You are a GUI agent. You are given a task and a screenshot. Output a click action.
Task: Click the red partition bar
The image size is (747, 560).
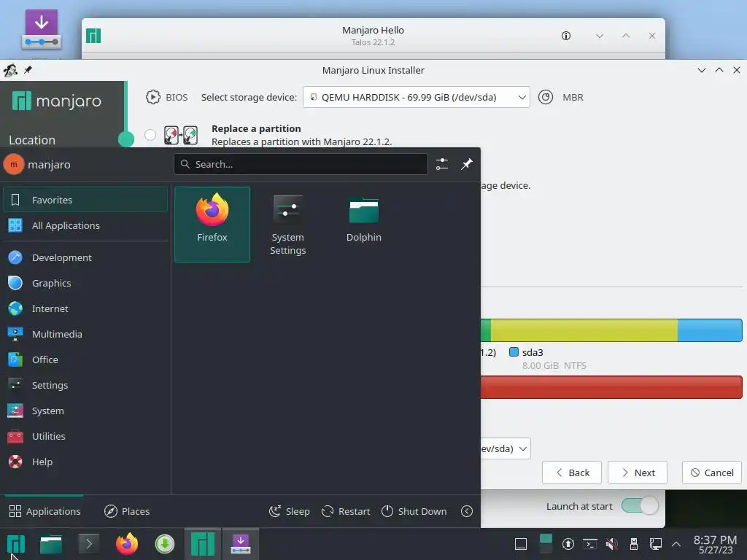(611, 387)
